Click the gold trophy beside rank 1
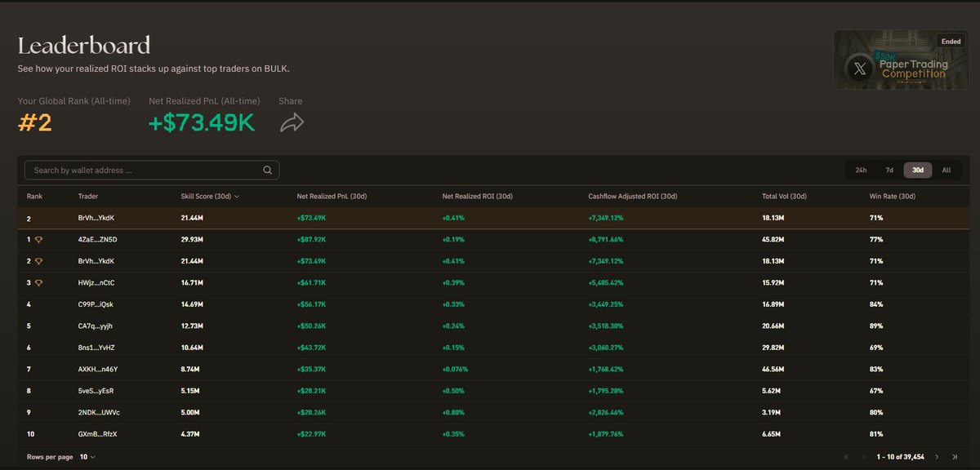The width and height of the screenshot is (980, 470). tap(38, 240)
